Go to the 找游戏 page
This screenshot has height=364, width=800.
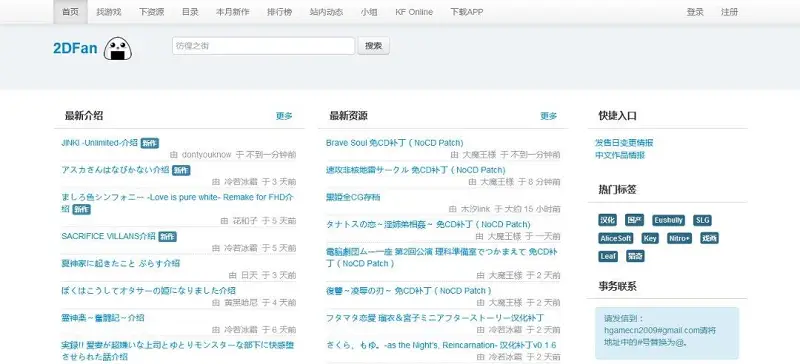point(109,12)
